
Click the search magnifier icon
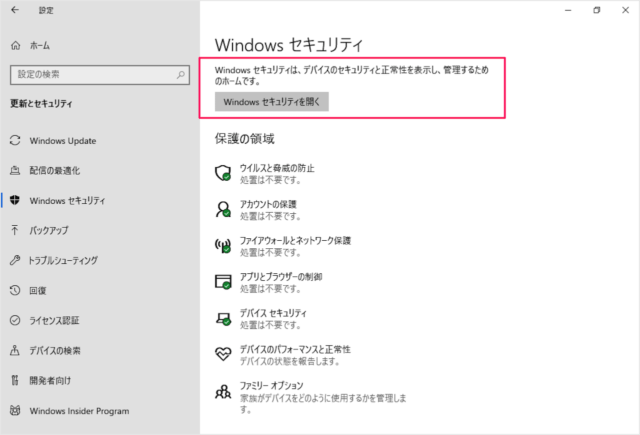(180, 75)
